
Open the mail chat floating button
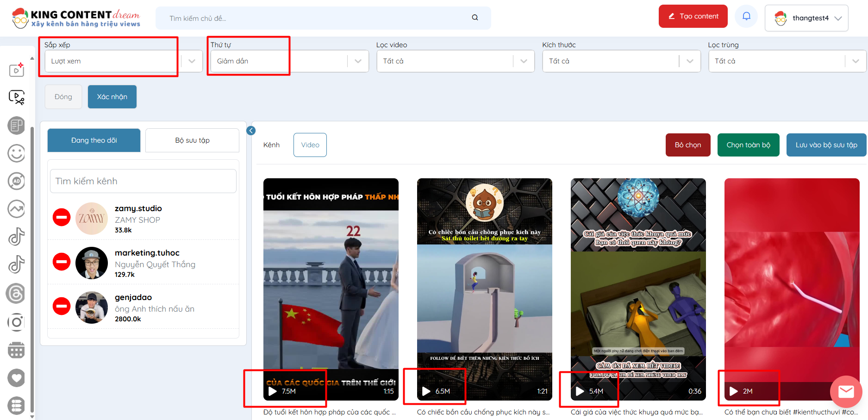click(x=846, y=392)
